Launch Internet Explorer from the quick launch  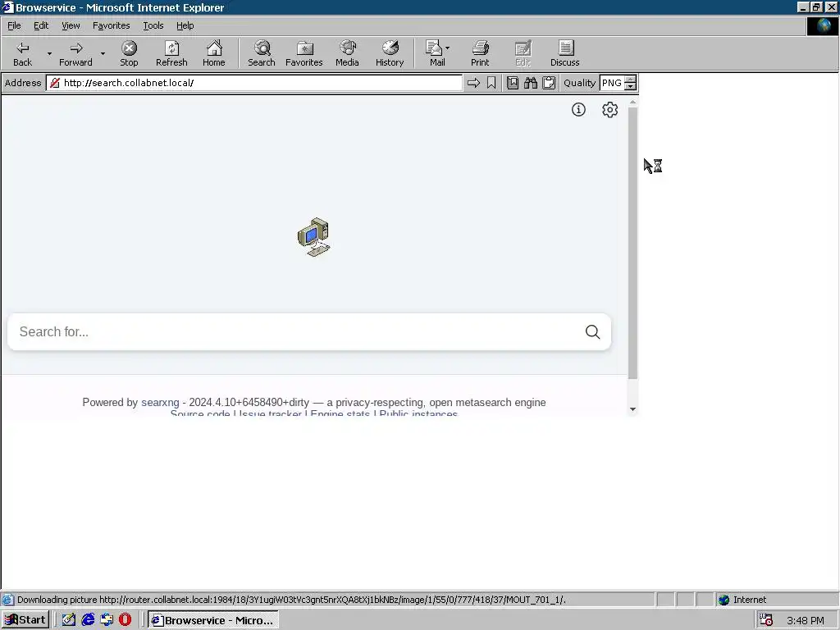coord(88,620)
